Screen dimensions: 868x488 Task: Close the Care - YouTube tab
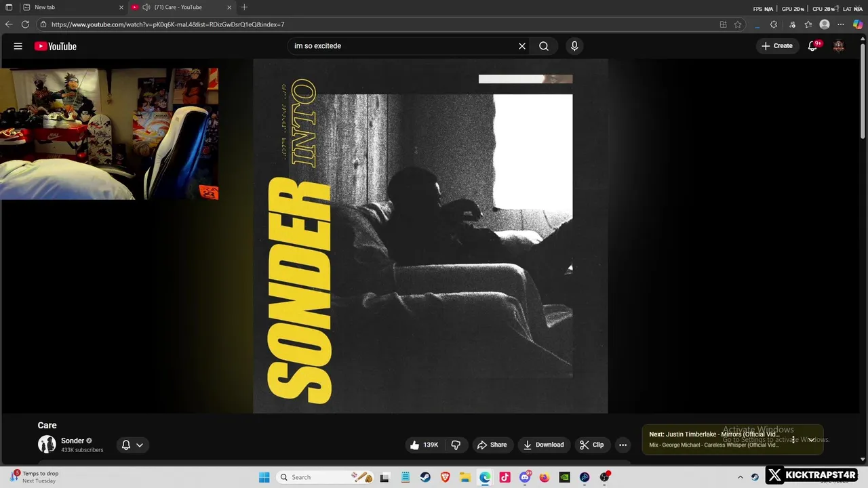coord(229,7)
